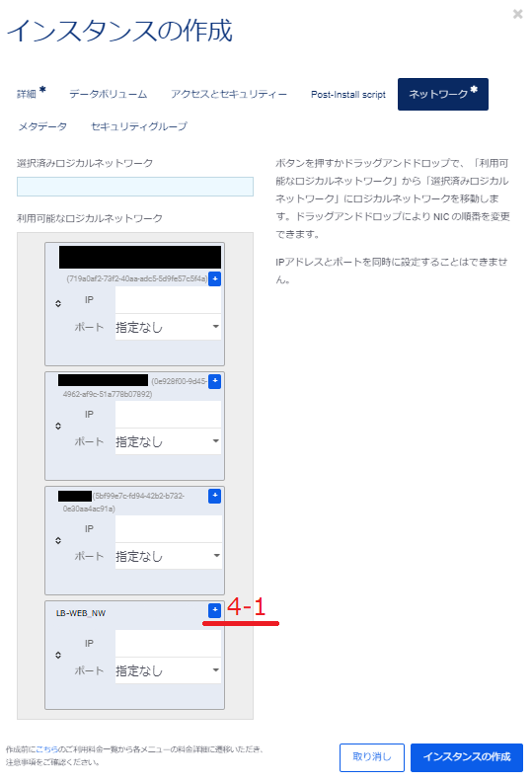The height and width of the screenshot is (783, 532).
Task: Open the Post-Install script tab
Action: click(348, 94)
